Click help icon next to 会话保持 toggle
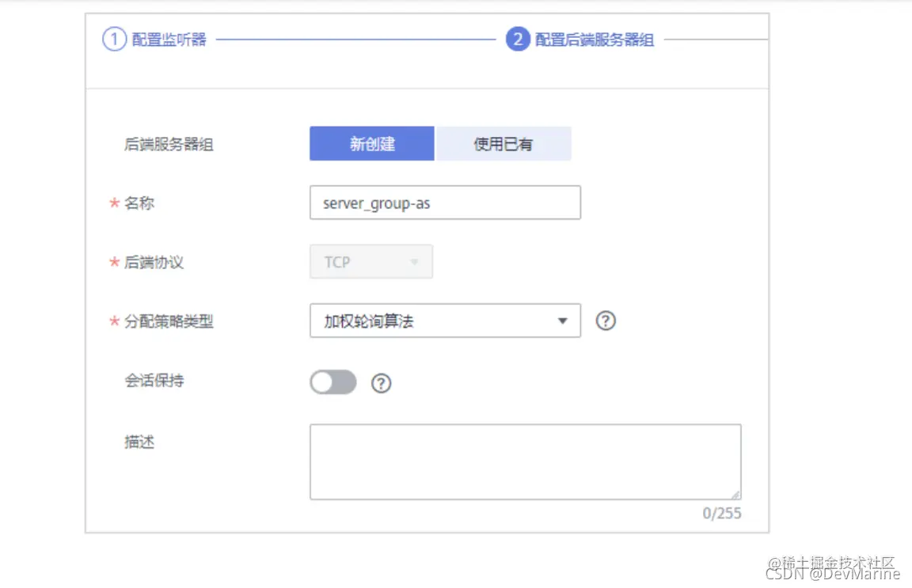The image size is (912, 588). [x=381, y=383]
